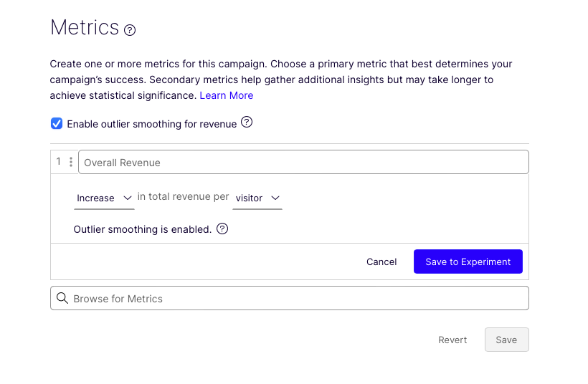Click the Metrics page heading
The width and height of the screenshot is (588, 384).
(x=85, y=27)
